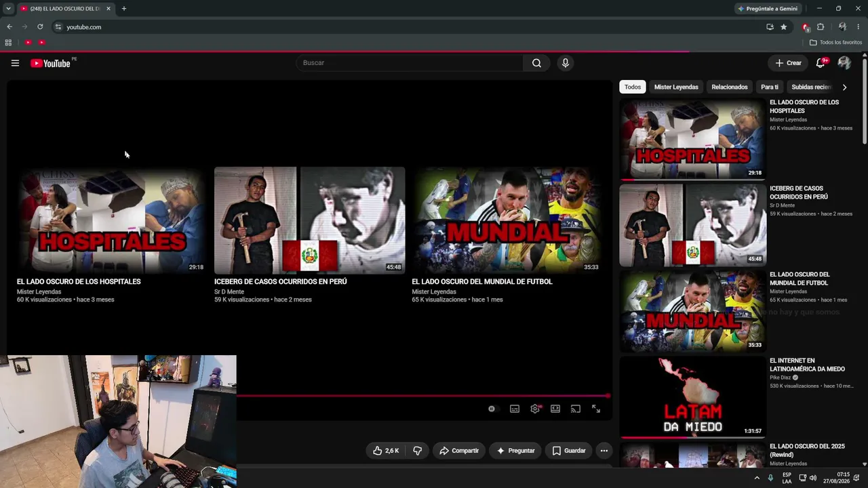
Task: Select the Para ti filter chip
Action: (770, 87)
